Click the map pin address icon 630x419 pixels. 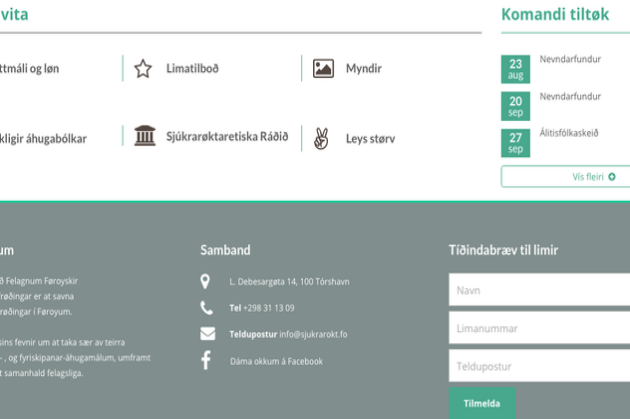point(206,282)
